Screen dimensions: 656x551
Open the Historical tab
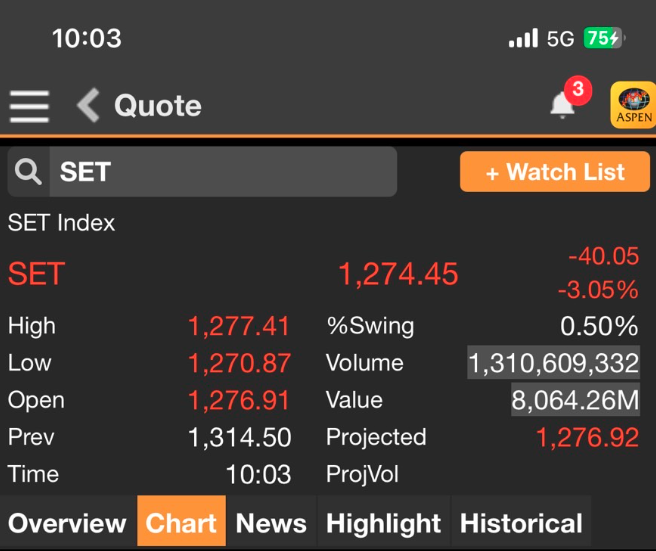point(520,523)
